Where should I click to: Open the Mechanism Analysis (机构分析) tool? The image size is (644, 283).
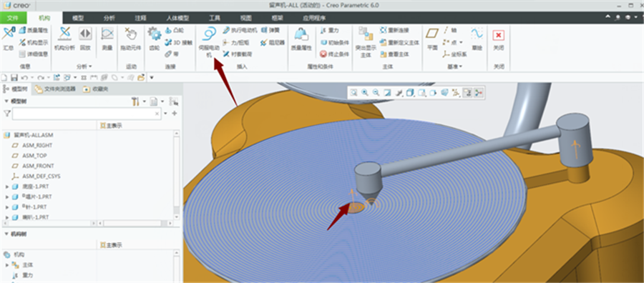tap(64, 39)
